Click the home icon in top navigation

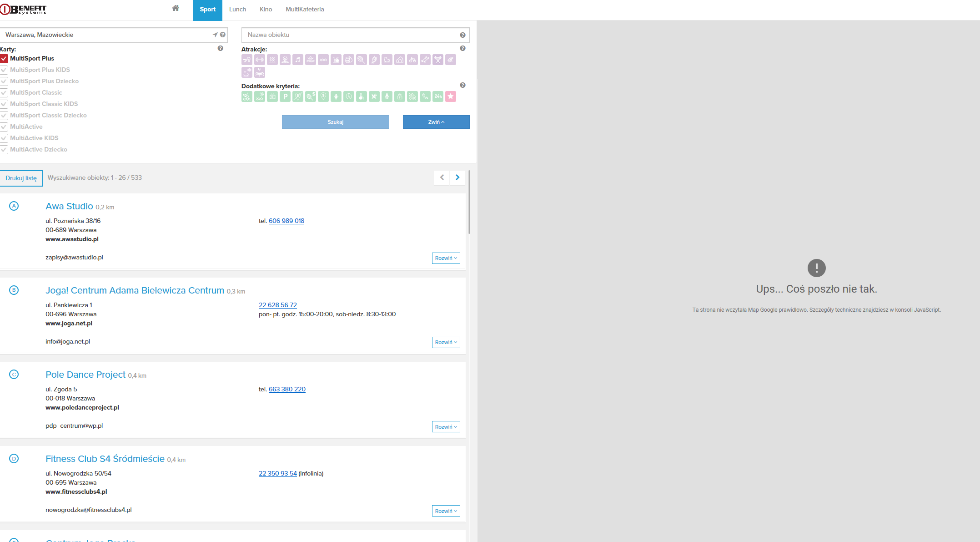[x=176, y=8]
